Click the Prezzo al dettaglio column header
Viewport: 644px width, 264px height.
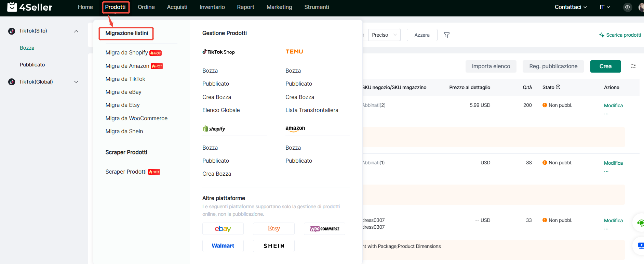point(470,87)
